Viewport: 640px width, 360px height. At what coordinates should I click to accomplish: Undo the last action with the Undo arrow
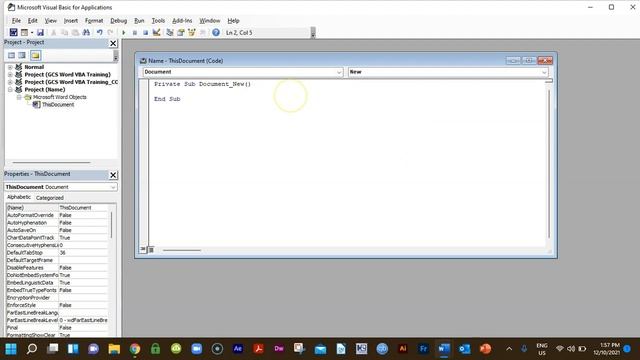click(x=99, y=32)
